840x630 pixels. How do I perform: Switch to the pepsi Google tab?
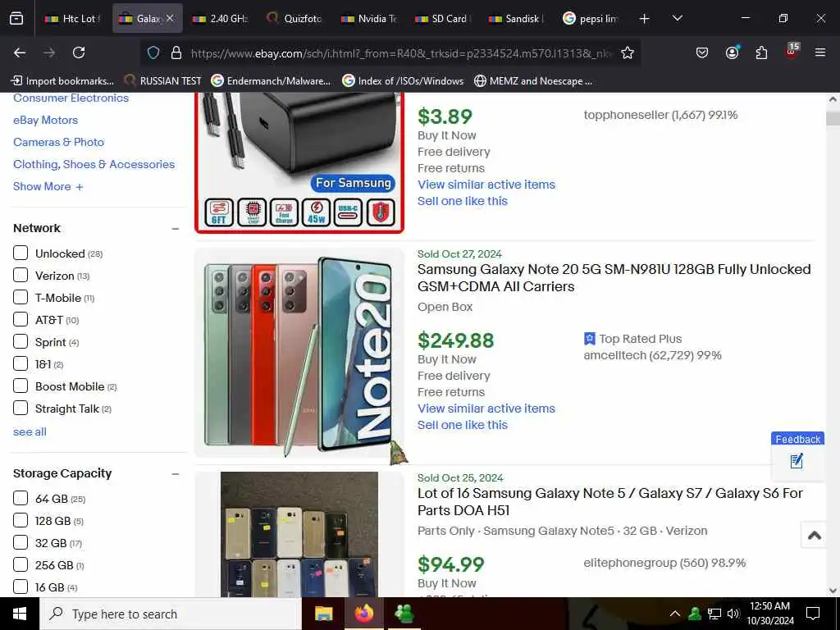click(591, 19)
